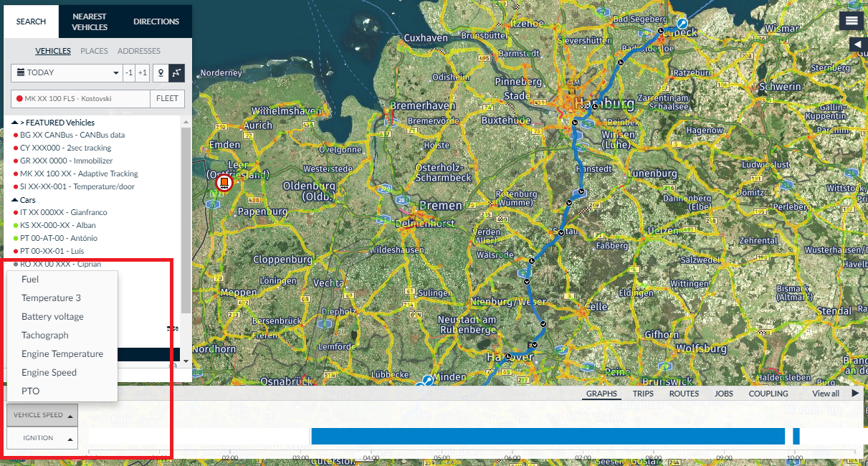Screen dimensions: 868x466
Task: Click the blue vehicle marker near Minden
Action: click(426, 379)
